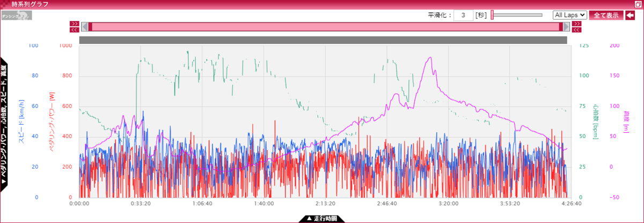The height and width of the screenshot is (223, 644).
Task: Click the restore window icon in title bar
Action: tap(638, 4)
